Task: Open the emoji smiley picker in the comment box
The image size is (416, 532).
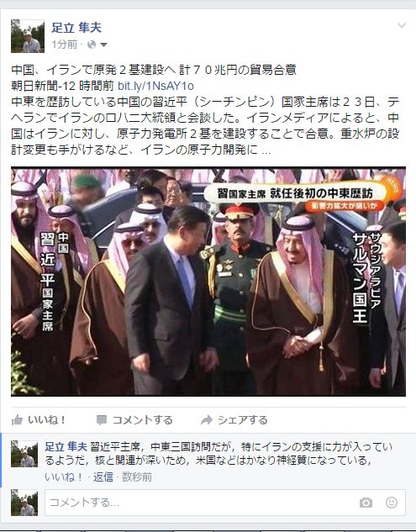Action: pos(392,503)
